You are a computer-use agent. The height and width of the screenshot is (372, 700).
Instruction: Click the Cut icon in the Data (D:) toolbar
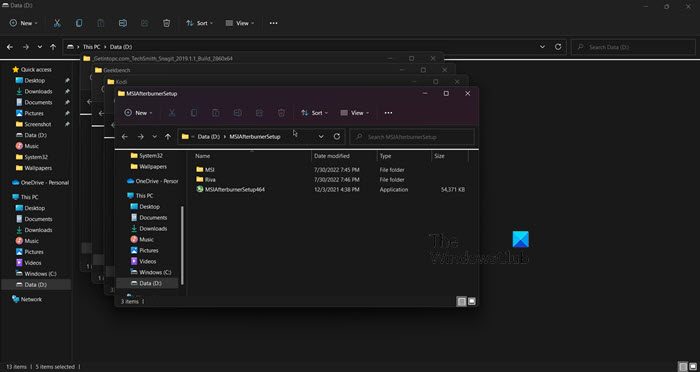(x=57, y=23)
